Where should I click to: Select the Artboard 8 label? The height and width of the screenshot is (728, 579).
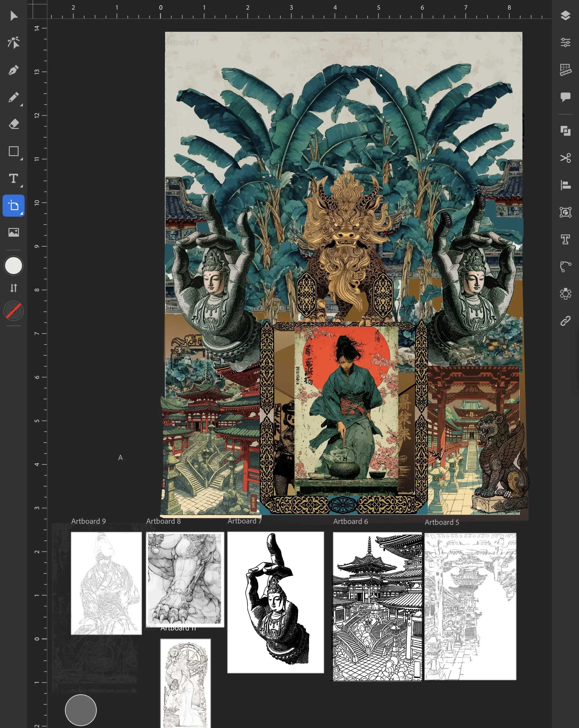(163, 521)
